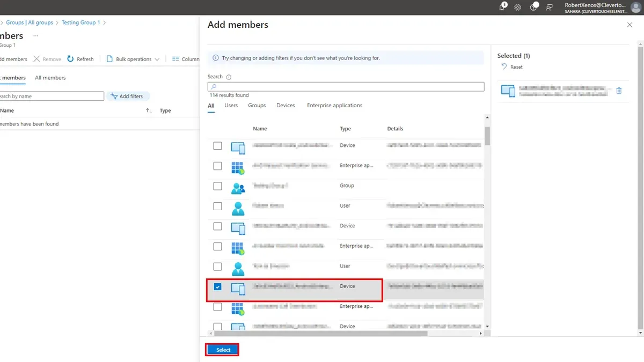Open portal settings gear icon
Image resolution: width=644 pixels, height=362 pixels.
517,7
